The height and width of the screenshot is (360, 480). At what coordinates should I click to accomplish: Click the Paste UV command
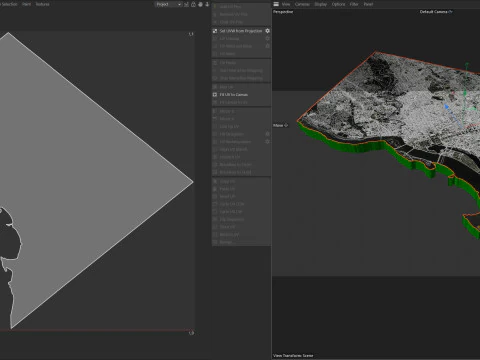[x=227, y=189]
